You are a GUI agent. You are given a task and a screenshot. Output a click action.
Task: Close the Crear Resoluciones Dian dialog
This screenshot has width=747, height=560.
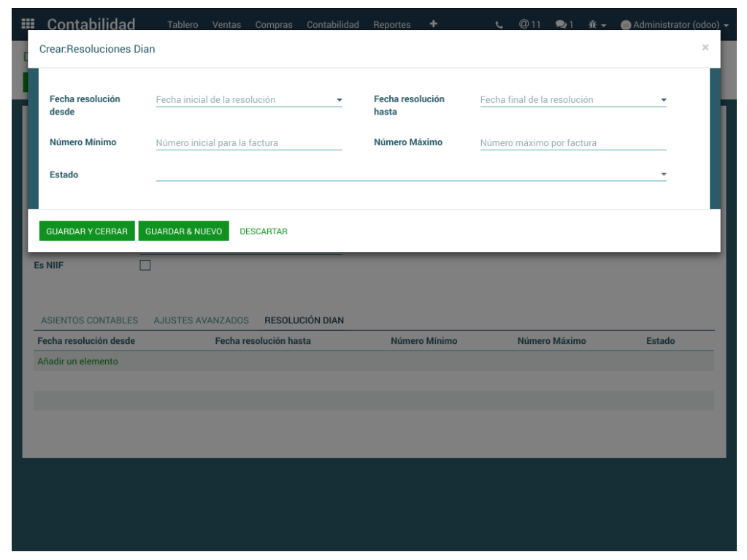[705, 47]
